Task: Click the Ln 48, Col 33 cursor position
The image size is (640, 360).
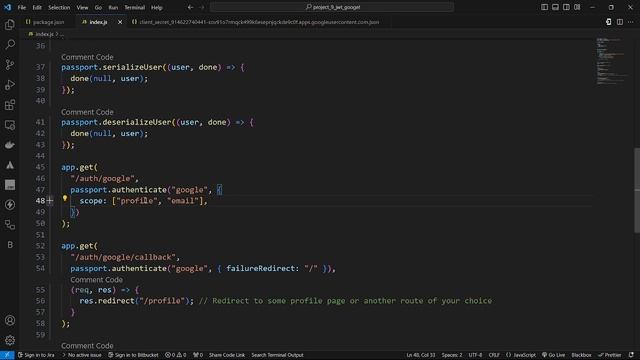Action: [420, 355]
